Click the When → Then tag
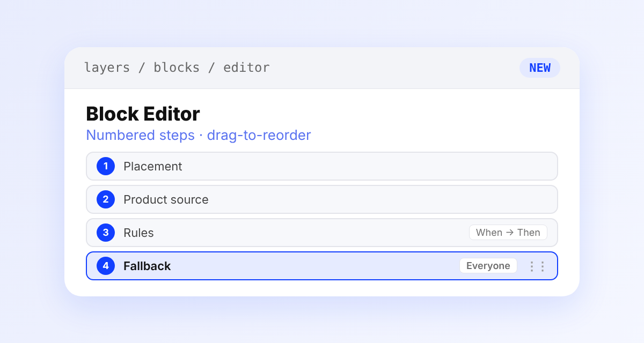 click(x=508, y=233)
